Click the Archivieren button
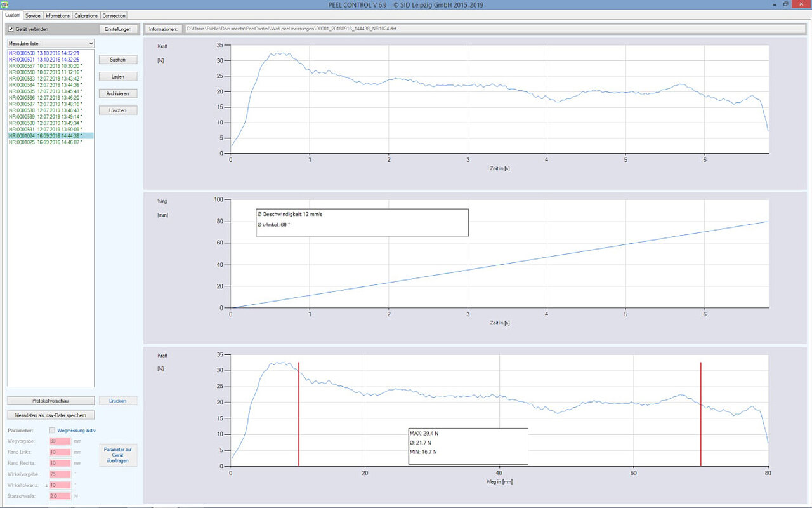 (x=118, y=93)
